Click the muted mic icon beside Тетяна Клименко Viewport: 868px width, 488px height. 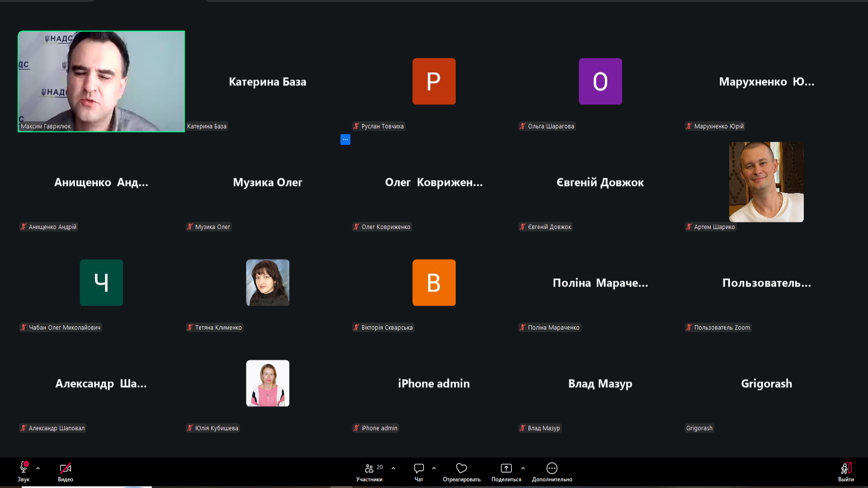(190, 328)
